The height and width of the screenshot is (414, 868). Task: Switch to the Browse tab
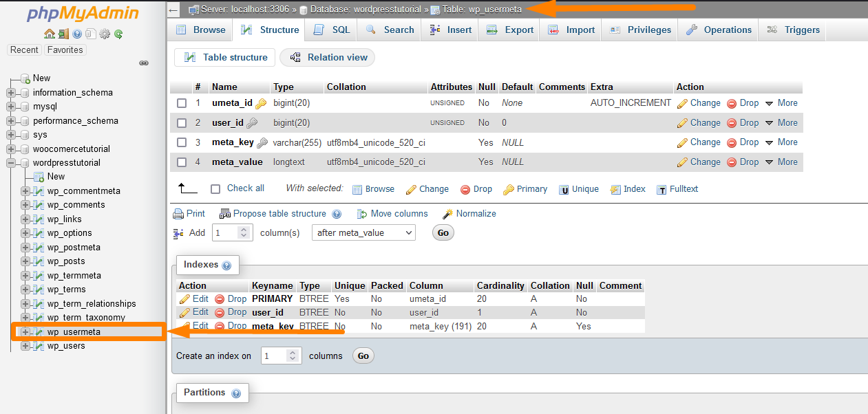(200, 30)
